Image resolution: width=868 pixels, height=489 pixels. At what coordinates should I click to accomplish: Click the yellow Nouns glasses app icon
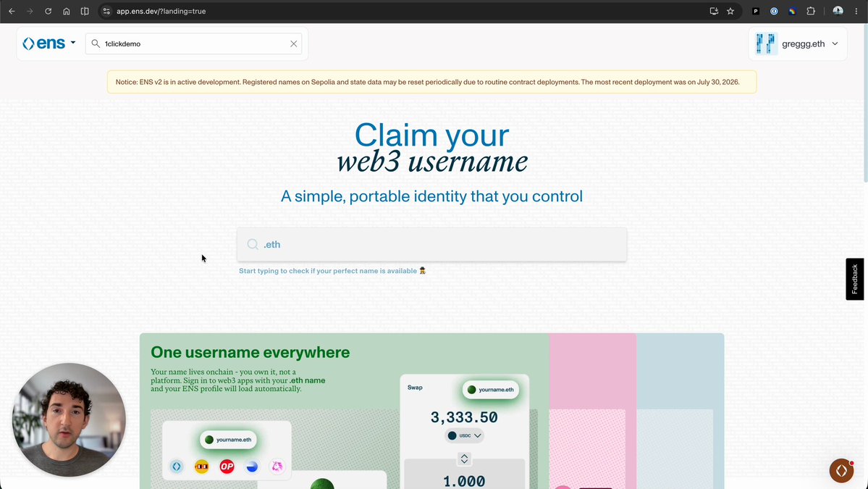coord(201,467)
